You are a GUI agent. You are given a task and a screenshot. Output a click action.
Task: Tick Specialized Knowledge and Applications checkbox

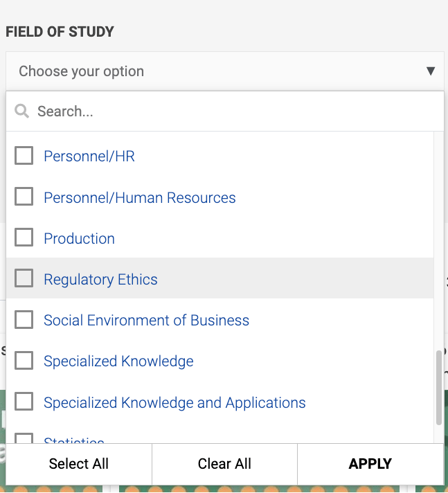[24, 402]
